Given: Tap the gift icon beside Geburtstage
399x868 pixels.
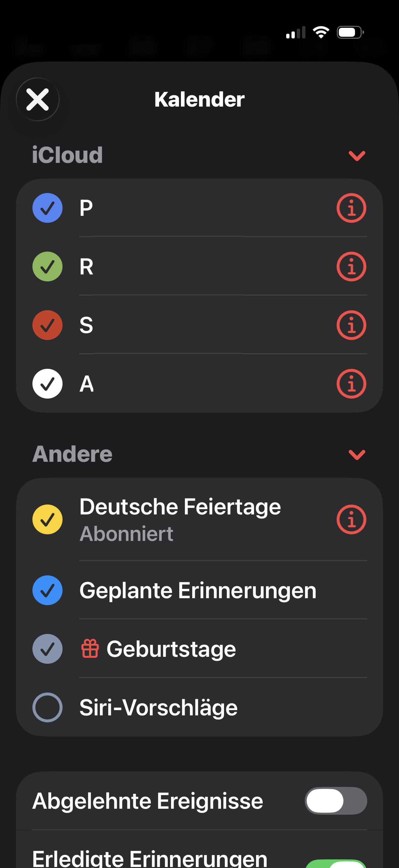Looking at the screenshot, I should tap(90, 649).
